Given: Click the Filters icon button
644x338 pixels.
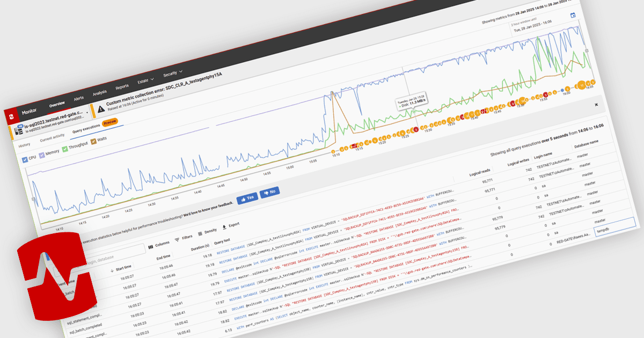Looking at the screenshot, I should click(177, 239).
